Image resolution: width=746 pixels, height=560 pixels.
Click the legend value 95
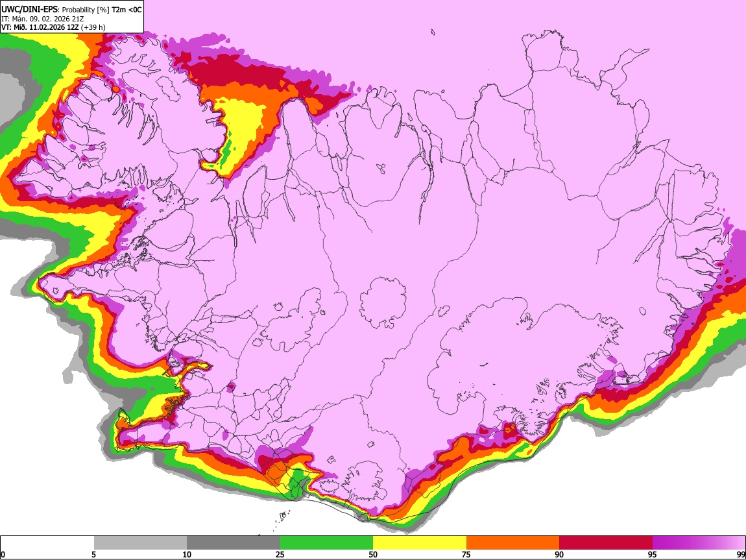[653, 554]
